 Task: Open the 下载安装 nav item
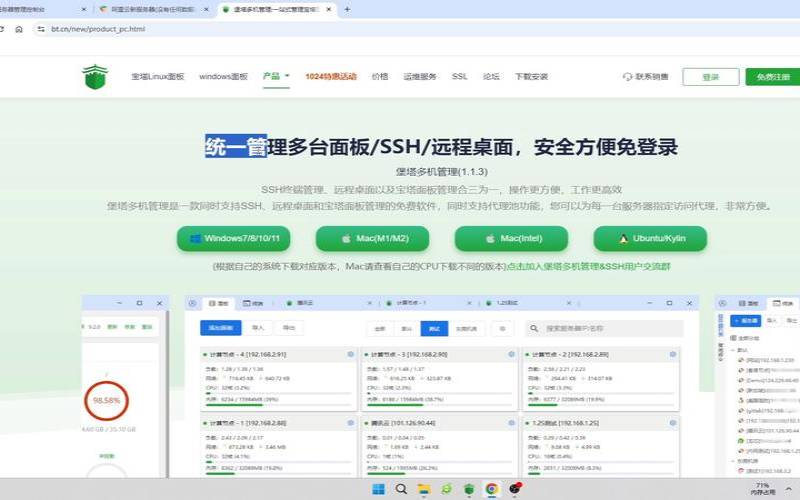[531, 77]
